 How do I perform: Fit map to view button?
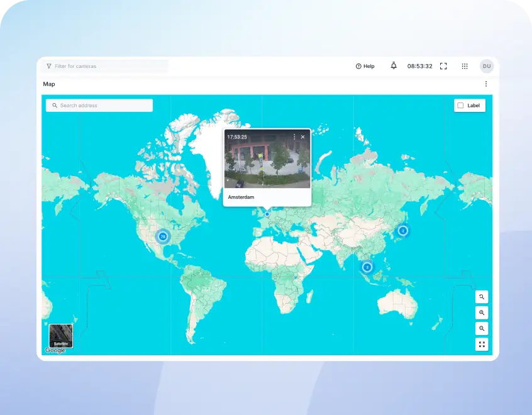[482, 345]
